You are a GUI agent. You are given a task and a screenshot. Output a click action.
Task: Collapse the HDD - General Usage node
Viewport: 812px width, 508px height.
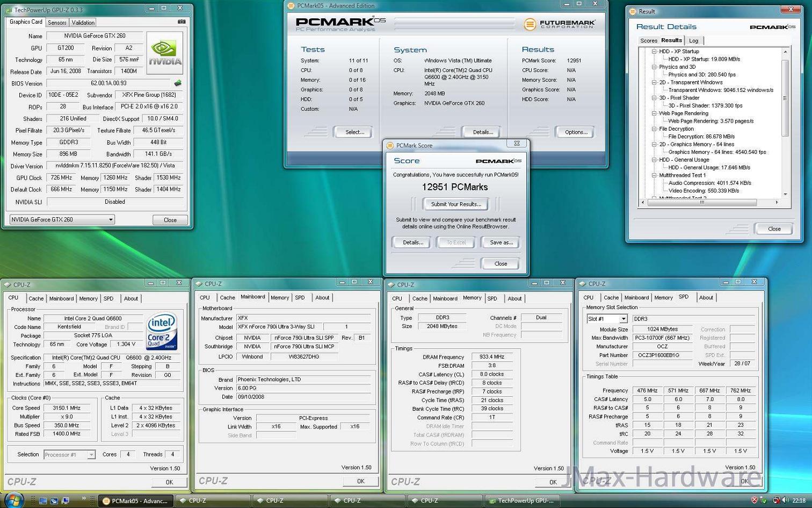click(x=654, y=160)
